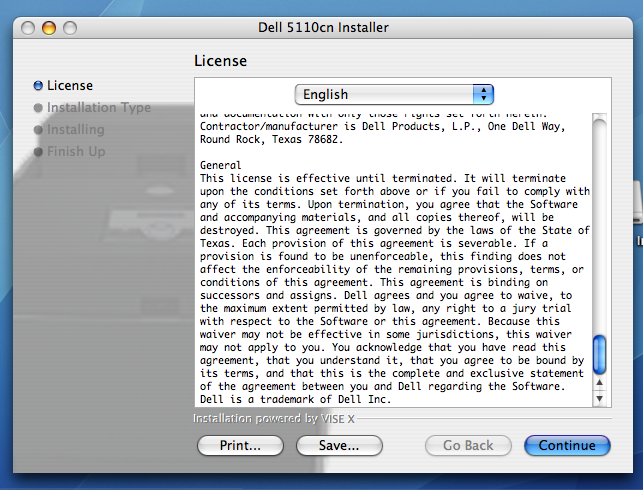Click the scrollbar down arrow
Screen dimensions: 643x490
(x=600, y=398)
